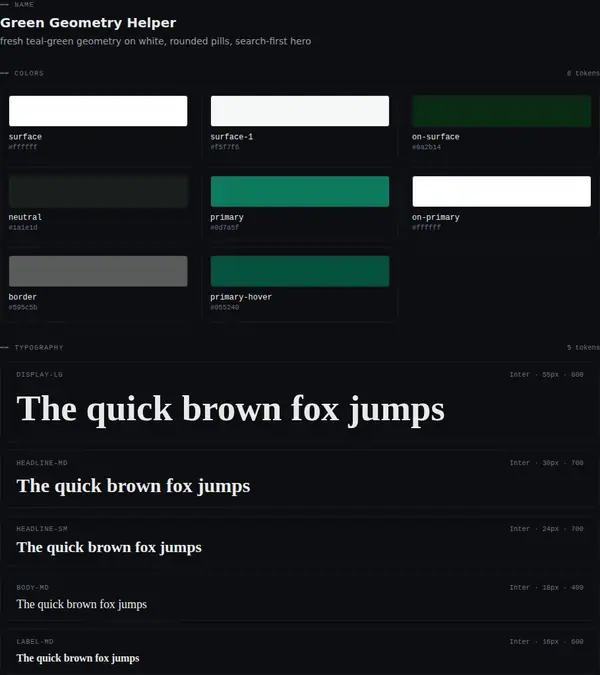Click the LABEL-MD label
This screenshot has height=675, width=600.
tap(35, 641)
